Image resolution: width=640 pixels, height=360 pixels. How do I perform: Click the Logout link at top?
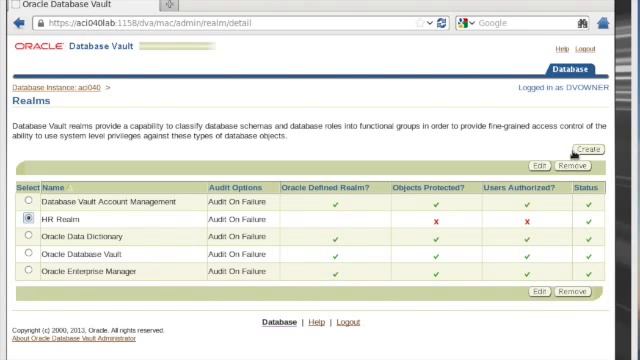tap(585, 49)
